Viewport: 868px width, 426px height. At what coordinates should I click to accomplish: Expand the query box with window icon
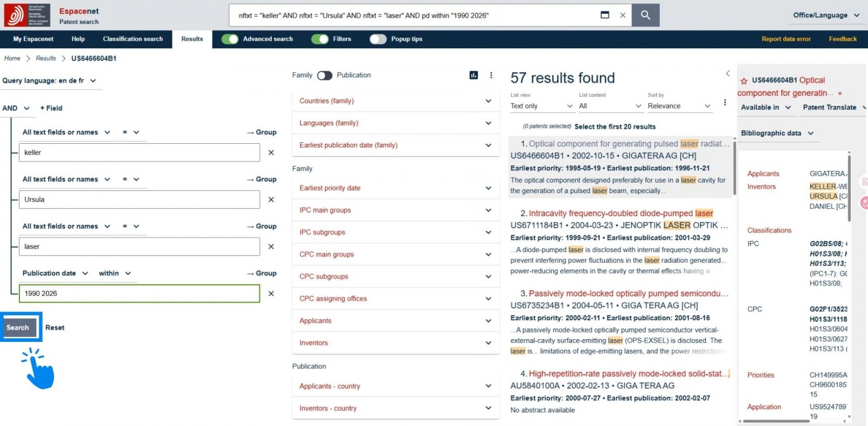pos(605,15)
